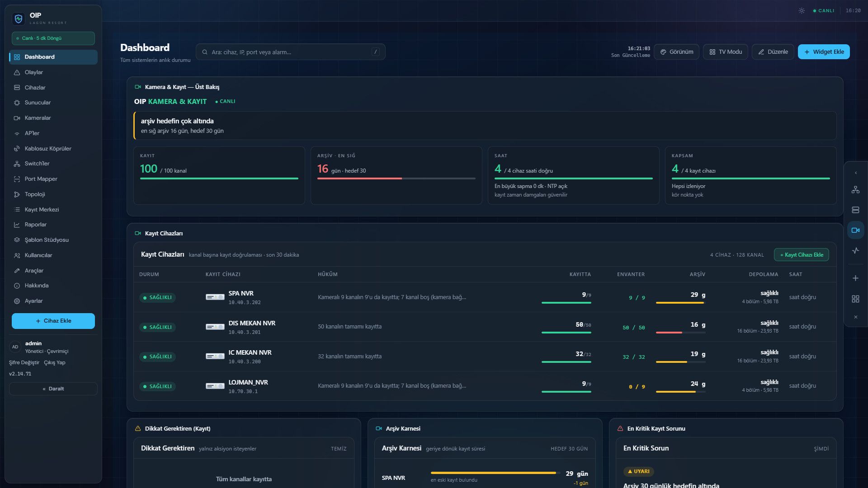Image resolution: width=868 pixels, height=488 pixels.
Task: Open Kullanıcılar page
Action: 53,255
